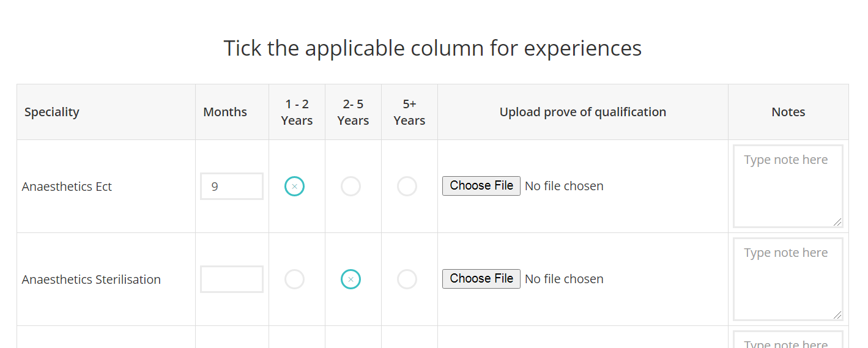Click Months field for Anaesthetics Ect
Image resolution: width=868 pixels, height=348 pixels.
pos(232,187)
